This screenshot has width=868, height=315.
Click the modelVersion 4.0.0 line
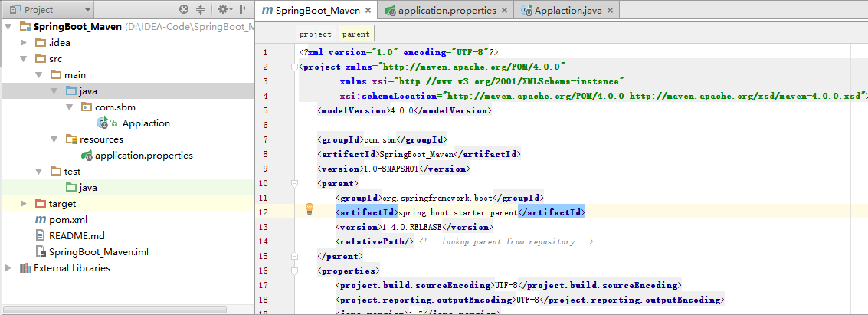[x=404, y=110]
